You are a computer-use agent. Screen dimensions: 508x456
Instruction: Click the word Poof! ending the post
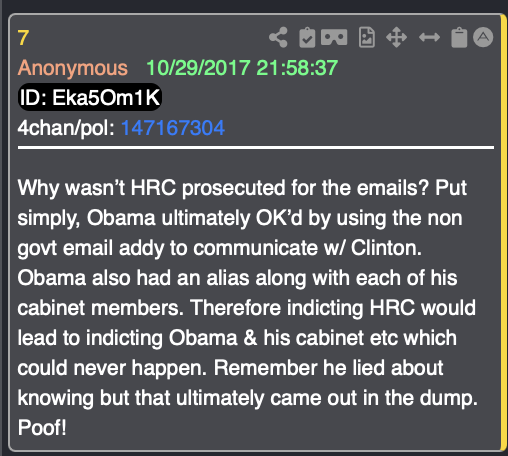click(x=42, y=428)
